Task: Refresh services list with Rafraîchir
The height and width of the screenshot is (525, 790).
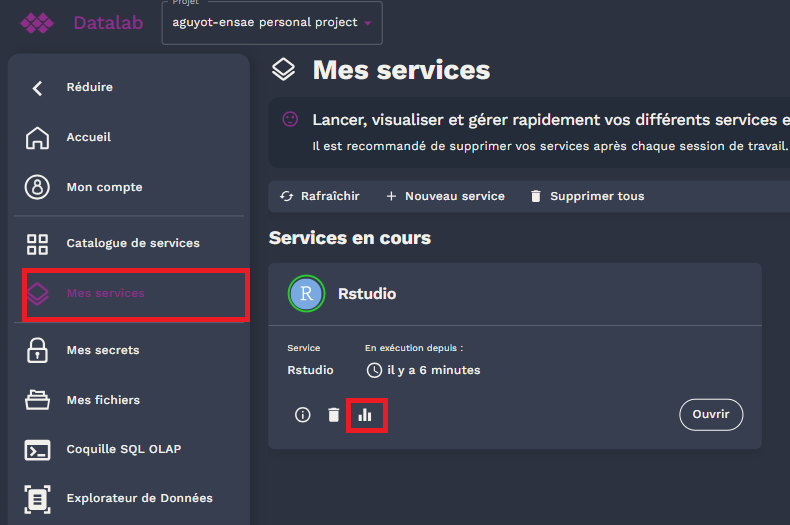Action: click(x=320, y=196)
